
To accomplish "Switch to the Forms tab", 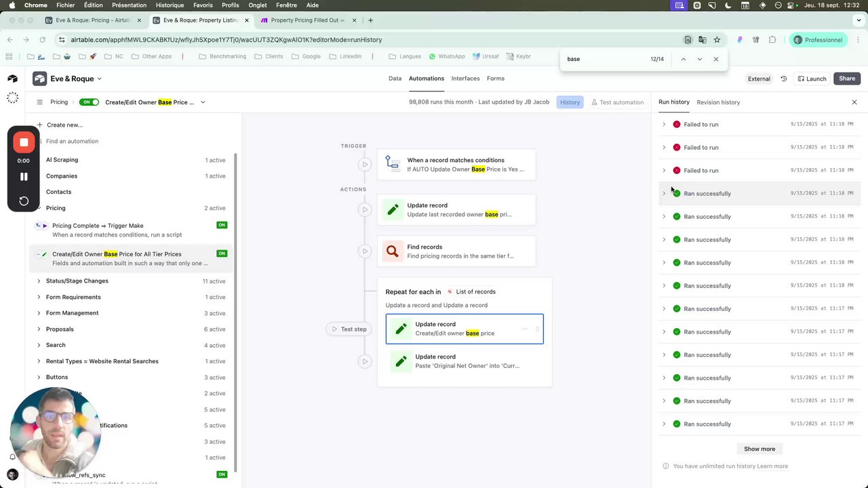I will pyautogui.click(x=496, y=79).
